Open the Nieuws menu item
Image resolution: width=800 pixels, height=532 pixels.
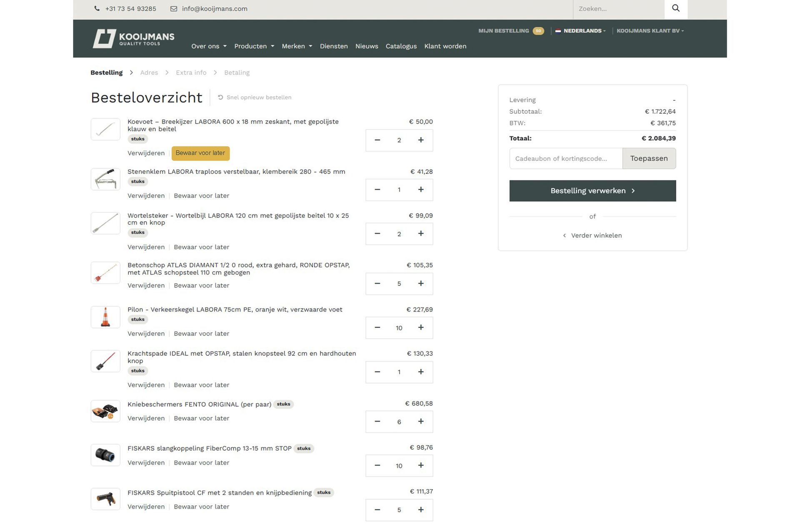pos(367,46)
